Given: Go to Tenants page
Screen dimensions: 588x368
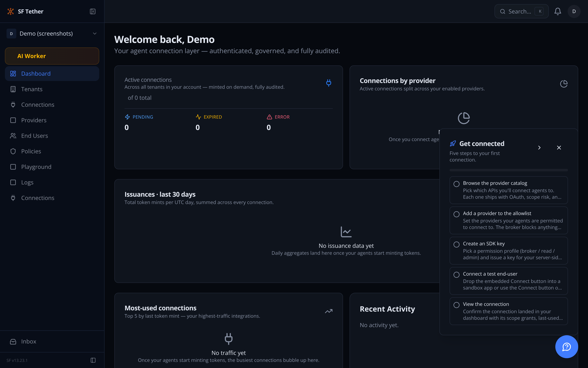Looking at the screenshot, I should click(x=52, y=89).
